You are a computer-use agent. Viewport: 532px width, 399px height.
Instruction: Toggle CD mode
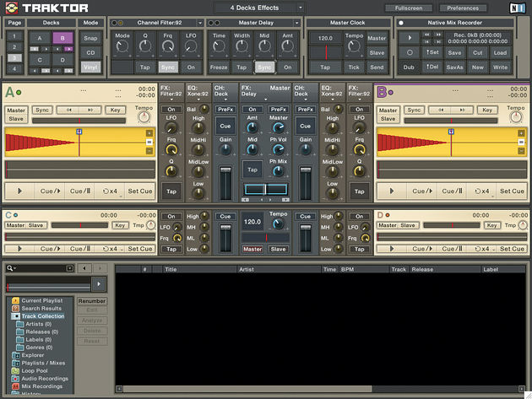[90, 53]
